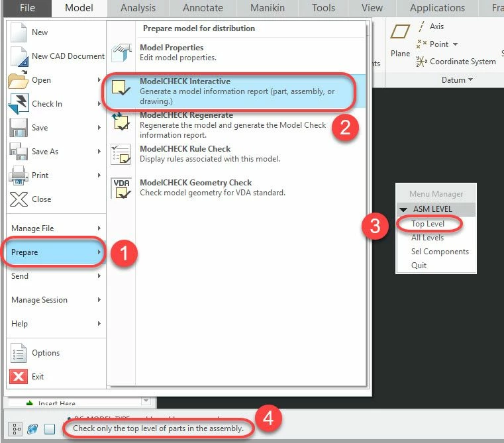Switch to the Model ribbon tab

[x=79, y=8]
